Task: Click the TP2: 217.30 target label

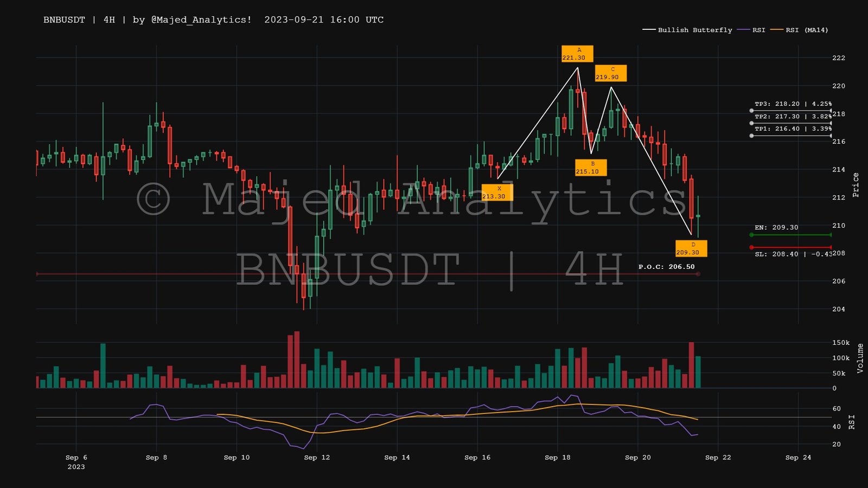Action: (793, 116)
